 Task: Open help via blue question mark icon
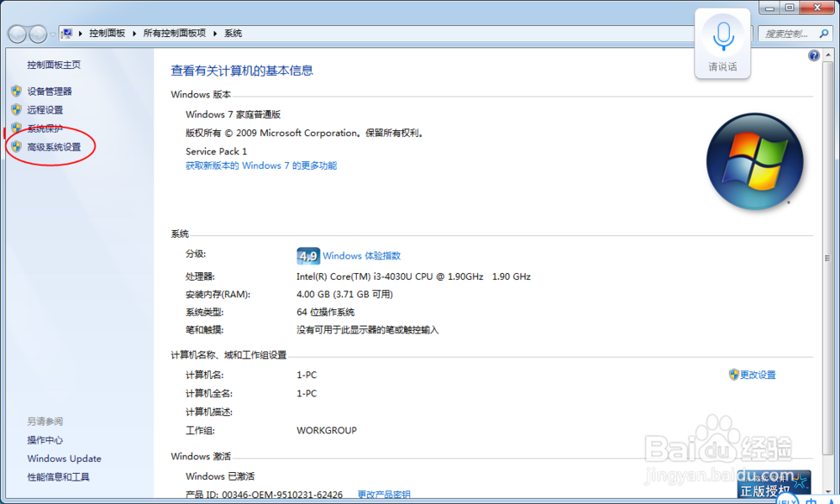pos(814,55)
